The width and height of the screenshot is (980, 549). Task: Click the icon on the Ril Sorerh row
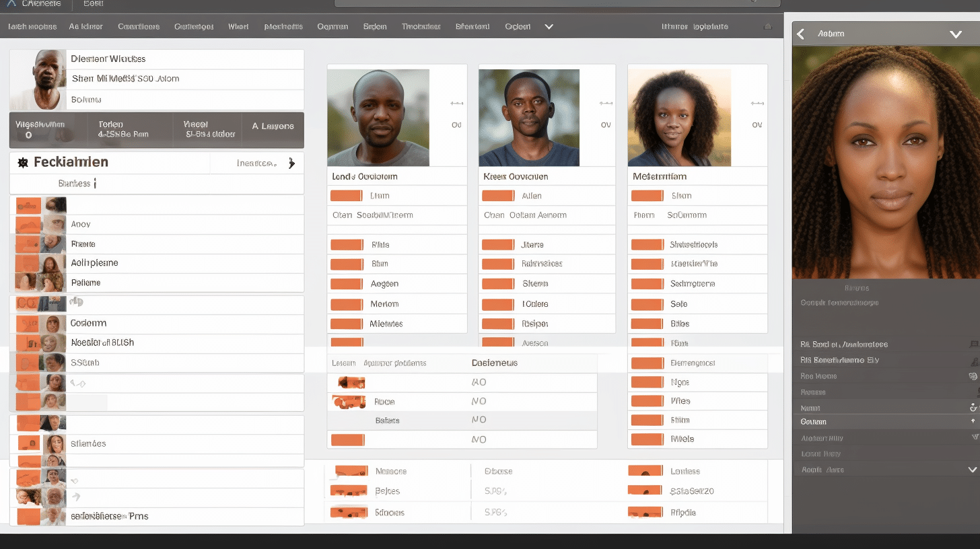click(973, 361)
